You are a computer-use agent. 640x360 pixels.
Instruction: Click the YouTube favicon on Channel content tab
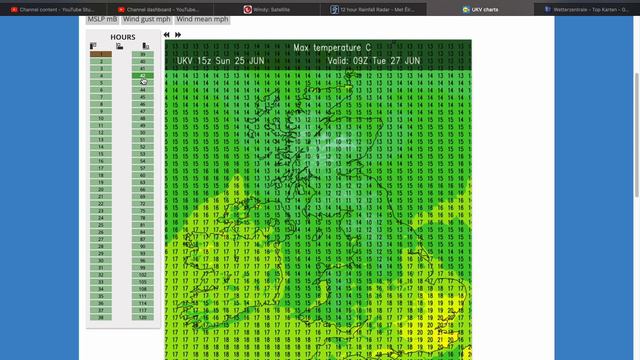pyautogui.click(x=14, y=9)
